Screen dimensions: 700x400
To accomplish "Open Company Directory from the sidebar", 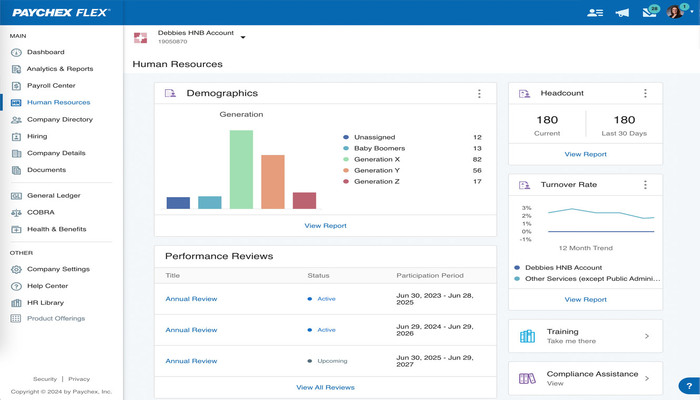I will [60, 119].
